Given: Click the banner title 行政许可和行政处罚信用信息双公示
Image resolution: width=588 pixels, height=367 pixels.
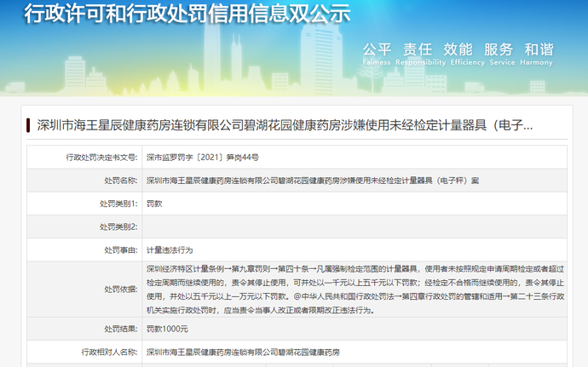Looking at the screenshot, I should [187, 13].
